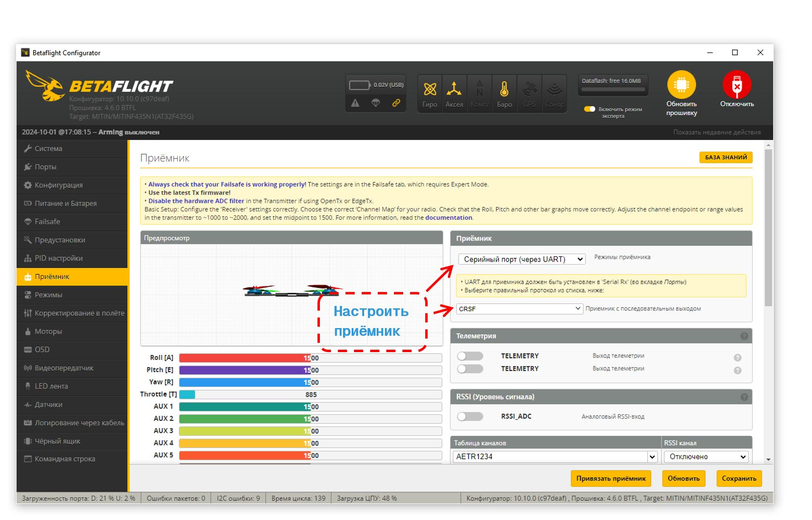Click the AUX 1 channel bar

pos(310,406)
